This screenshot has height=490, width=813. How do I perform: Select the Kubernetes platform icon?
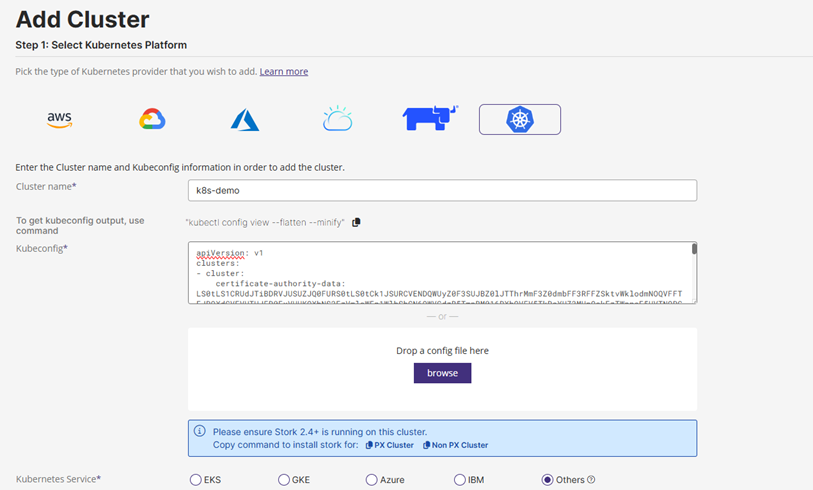pos(520,119)
